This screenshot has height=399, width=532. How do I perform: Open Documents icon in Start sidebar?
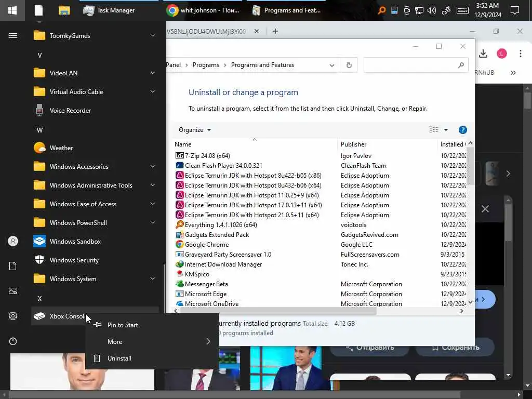pos(13,266)
